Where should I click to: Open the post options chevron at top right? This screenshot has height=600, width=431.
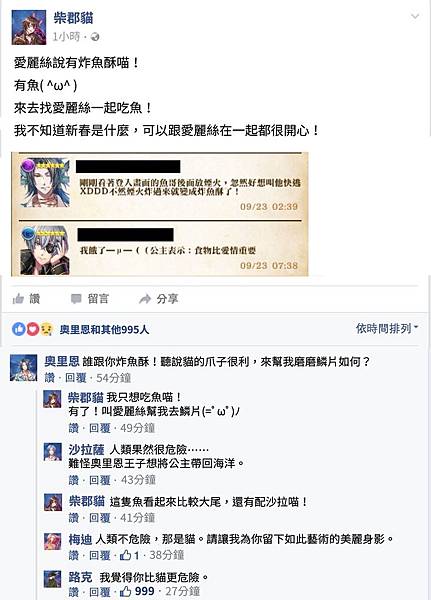pos(415,16)
